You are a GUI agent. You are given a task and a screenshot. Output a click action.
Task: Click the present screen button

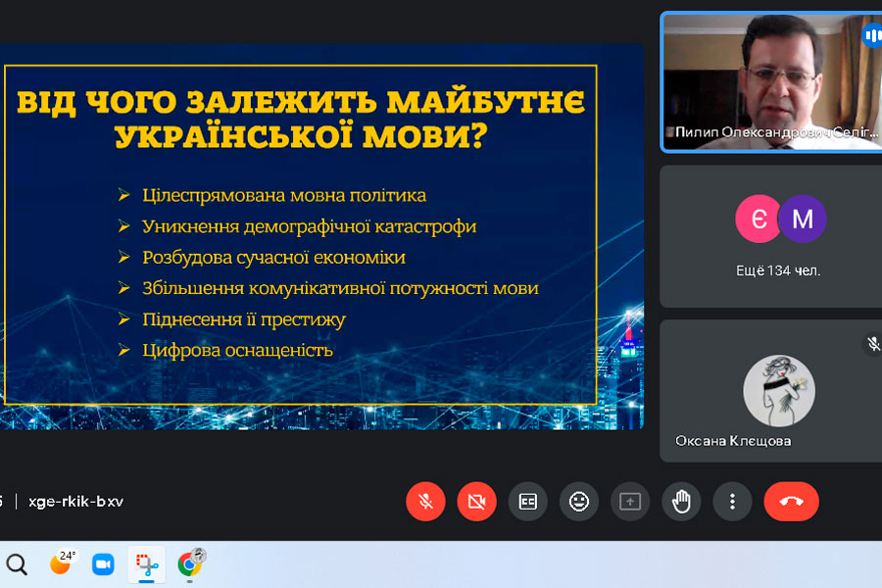630,502
